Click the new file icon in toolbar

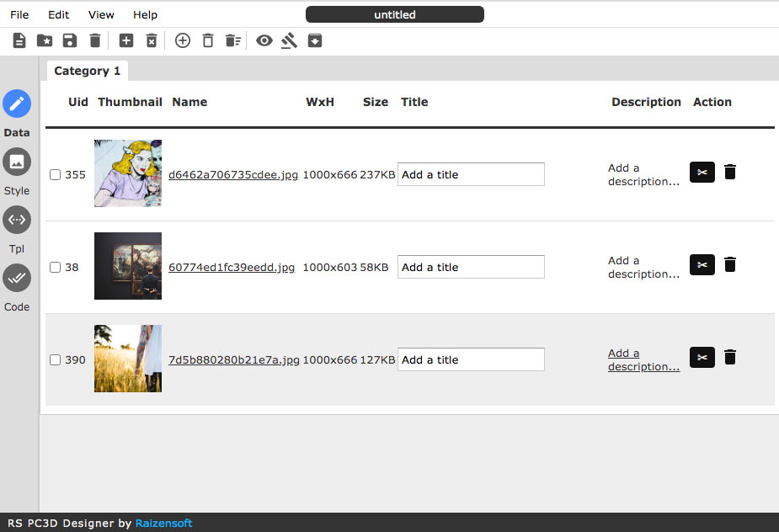click(19, 40)
